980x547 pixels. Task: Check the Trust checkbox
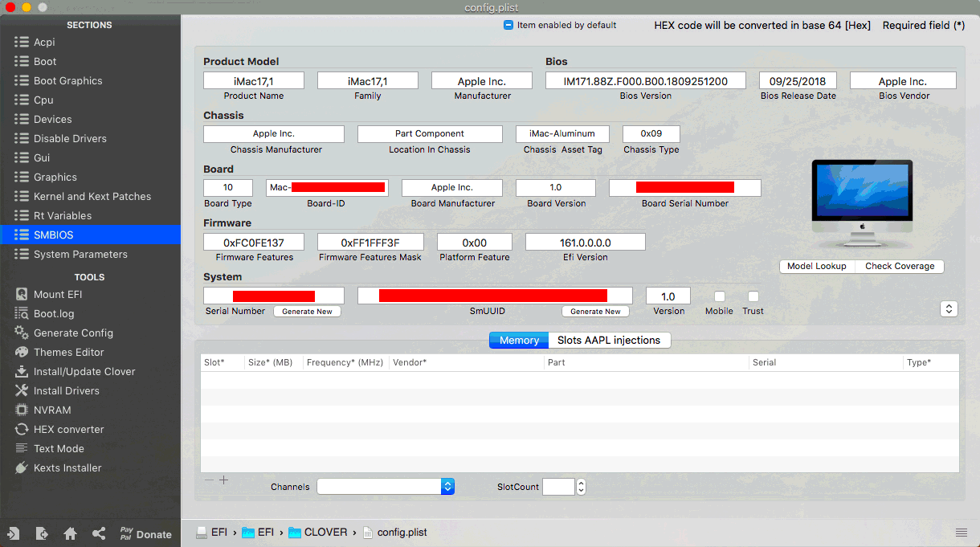tap(753, 296)
